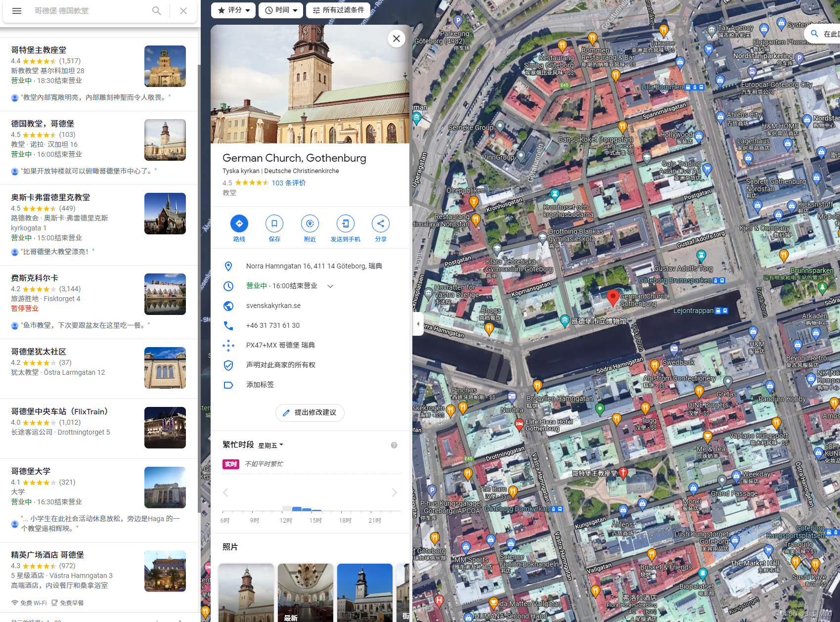
Task: Collapse the side panel with arrow tab
Action: click(418, 324)
